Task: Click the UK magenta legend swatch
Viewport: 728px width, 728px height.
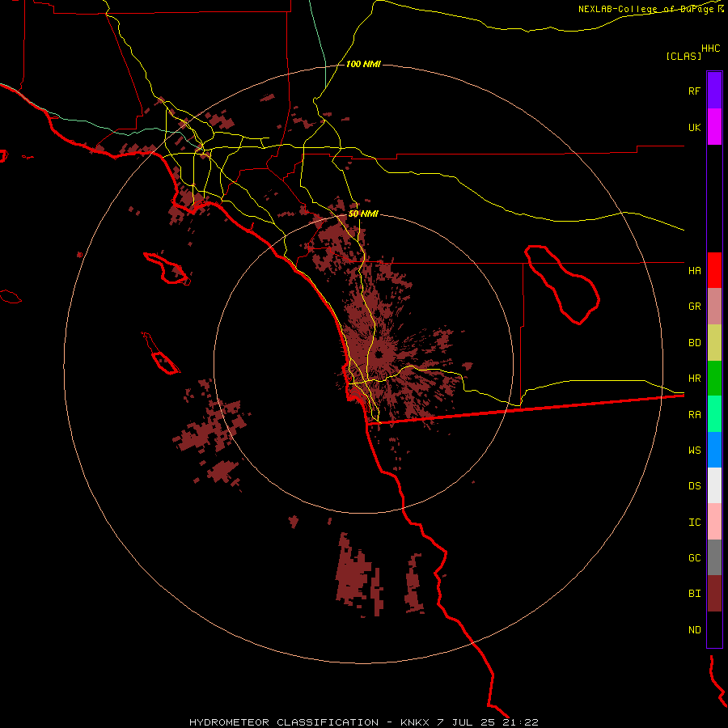Action: coord(714,127)
